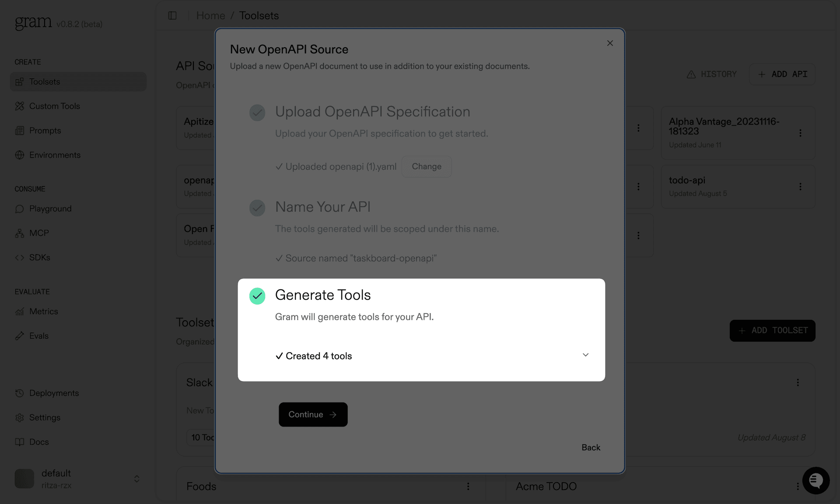Click the Continue button
The image size is (840, 504).
pos(312,414)
